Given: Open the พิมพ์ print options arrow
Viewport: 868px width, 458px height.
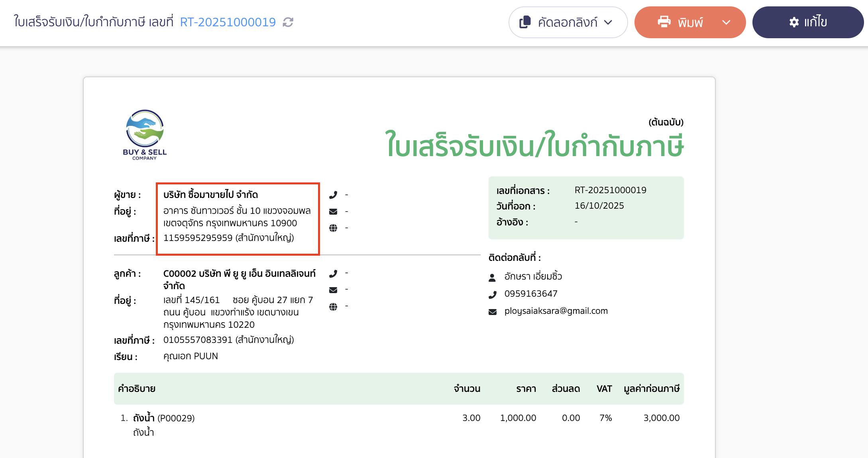Looking at the screenshot, I should (726, 22).
